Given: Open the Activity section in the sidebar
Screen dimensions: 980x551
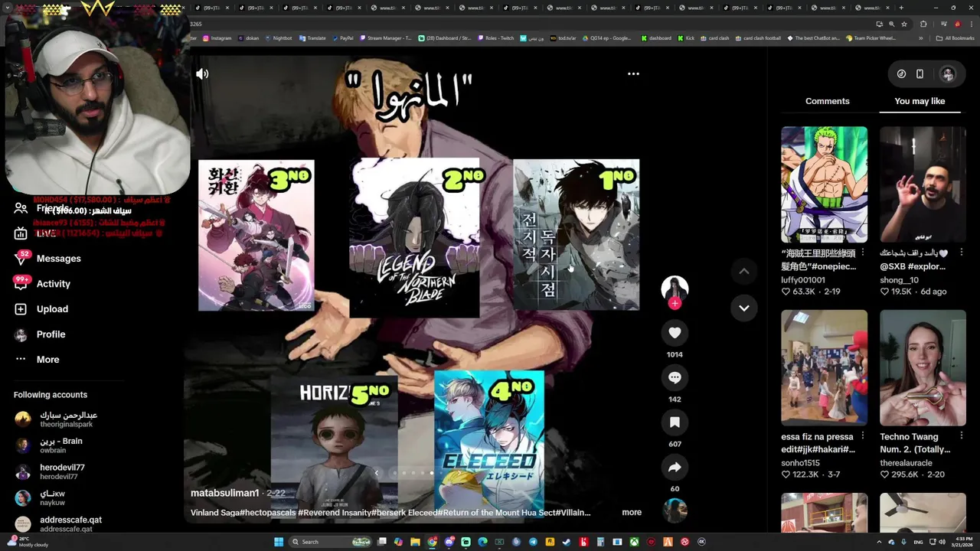Looking at the screenshot, I should point(54,284).
